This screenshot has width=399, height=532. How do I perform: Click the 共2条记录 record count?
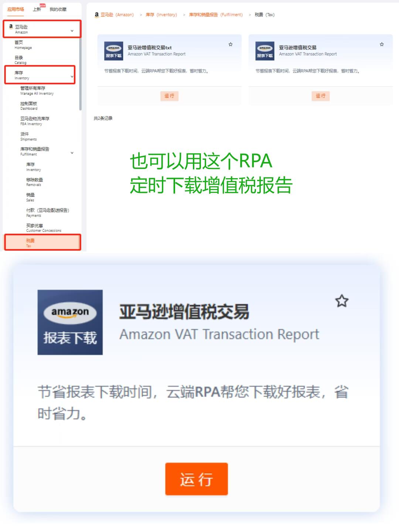point(103,118)
